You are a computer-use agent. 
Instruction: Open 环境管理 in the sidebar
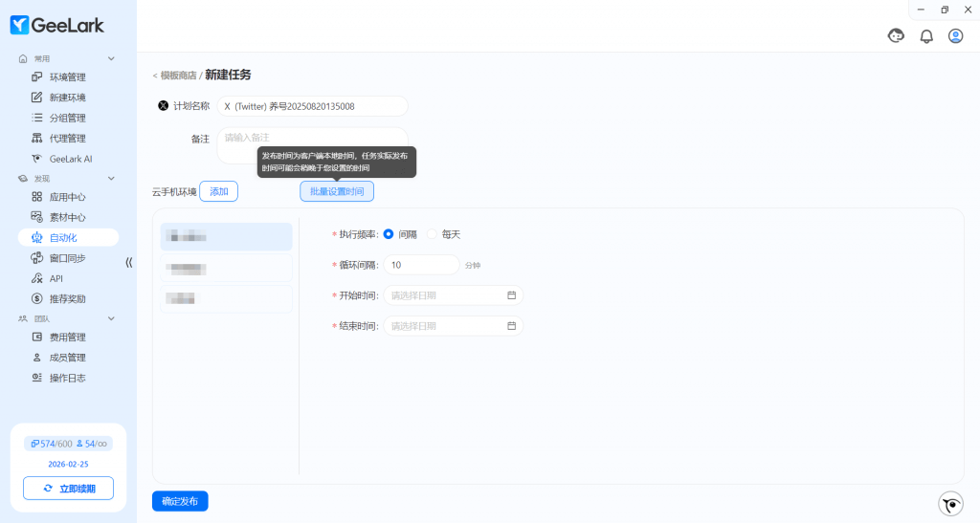tap(67, 77)
